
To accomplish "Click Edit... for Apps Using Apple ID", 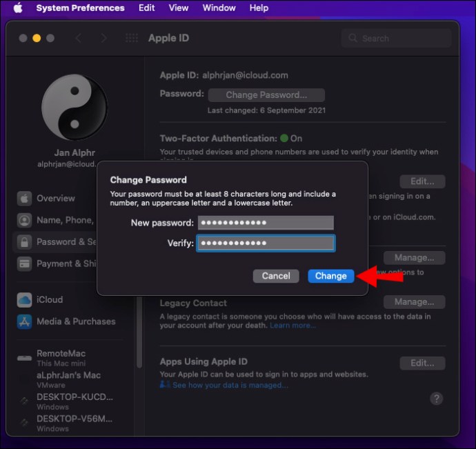I will [x=422, y=363].
